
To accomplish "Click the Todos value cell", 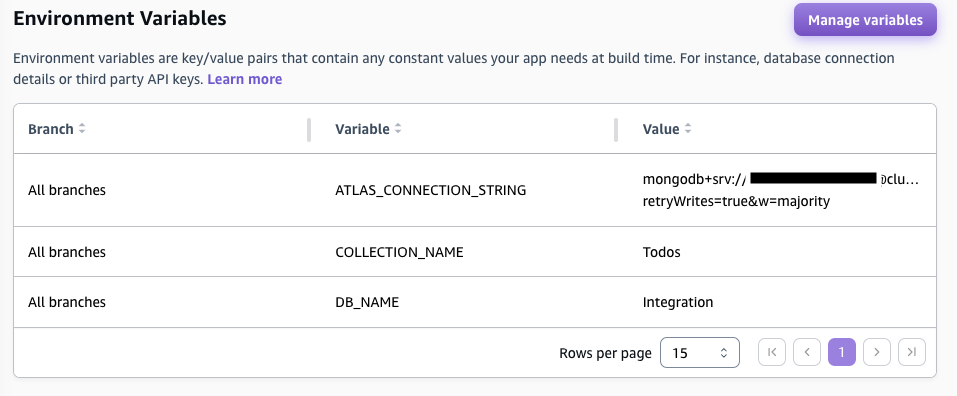I will click(662, 252).
